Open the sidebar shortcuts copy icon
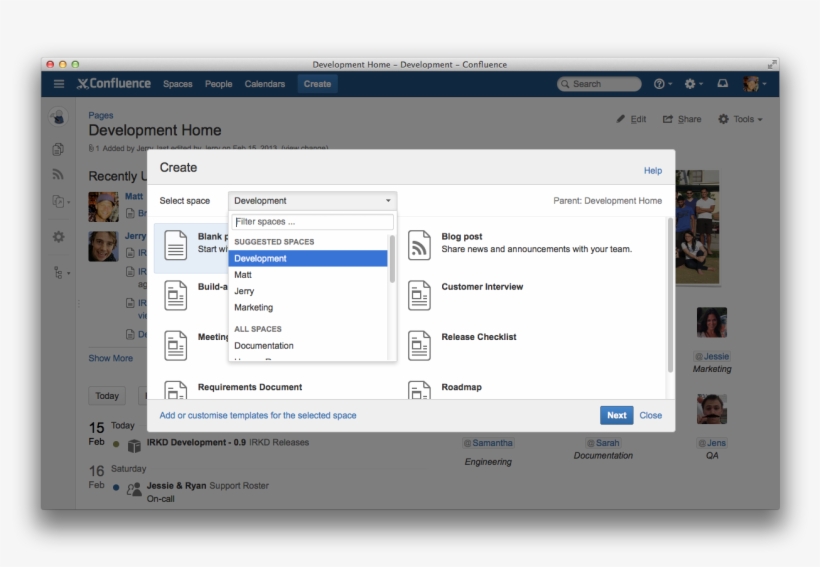The width and height of the screenshot is (820, 567). pyautogui.click(x=58, y=201)
